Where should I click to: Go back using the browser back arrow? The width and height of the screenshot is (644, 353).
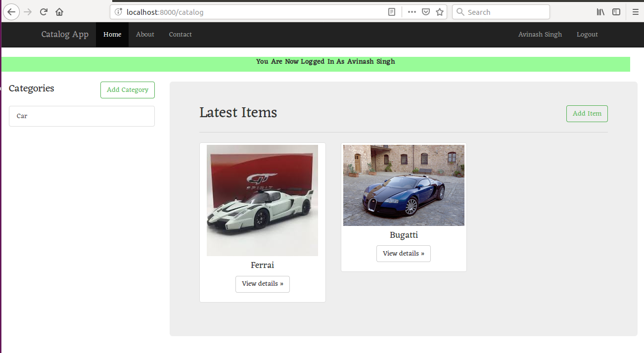tap(11, 12)
